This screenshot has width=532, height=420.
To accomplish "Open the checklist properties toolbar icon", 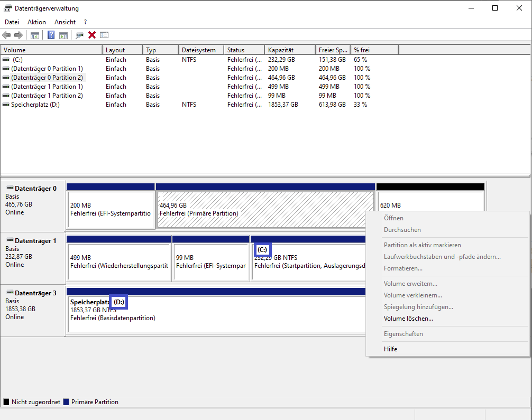I will pos(104,35).
